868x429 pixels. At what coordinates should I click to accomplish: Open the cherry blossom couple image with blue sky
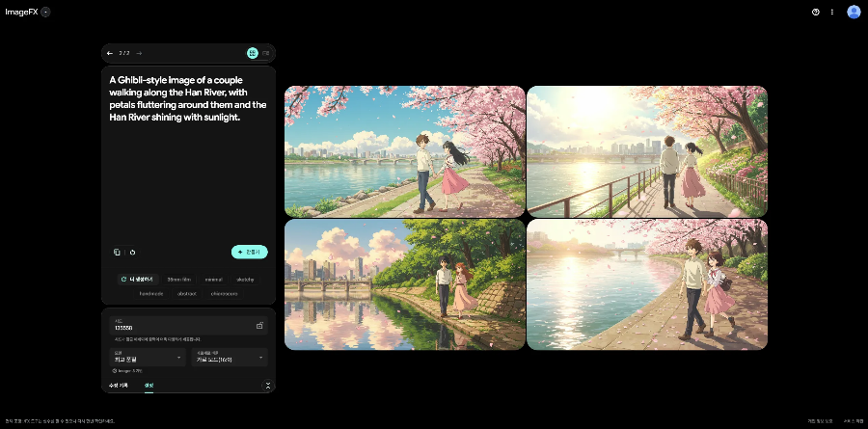[x=405, y=151]
